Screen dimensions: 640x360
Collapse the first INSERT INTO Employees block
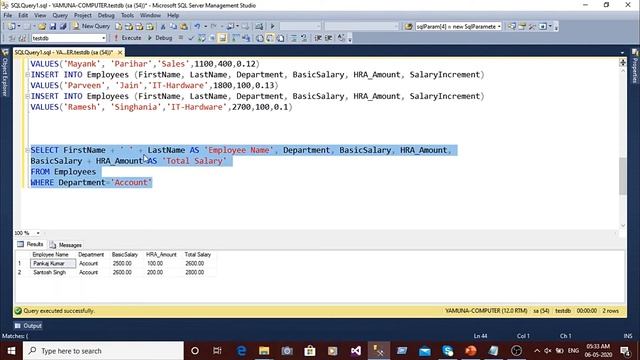pyautogui.click(x=27, y=75)
